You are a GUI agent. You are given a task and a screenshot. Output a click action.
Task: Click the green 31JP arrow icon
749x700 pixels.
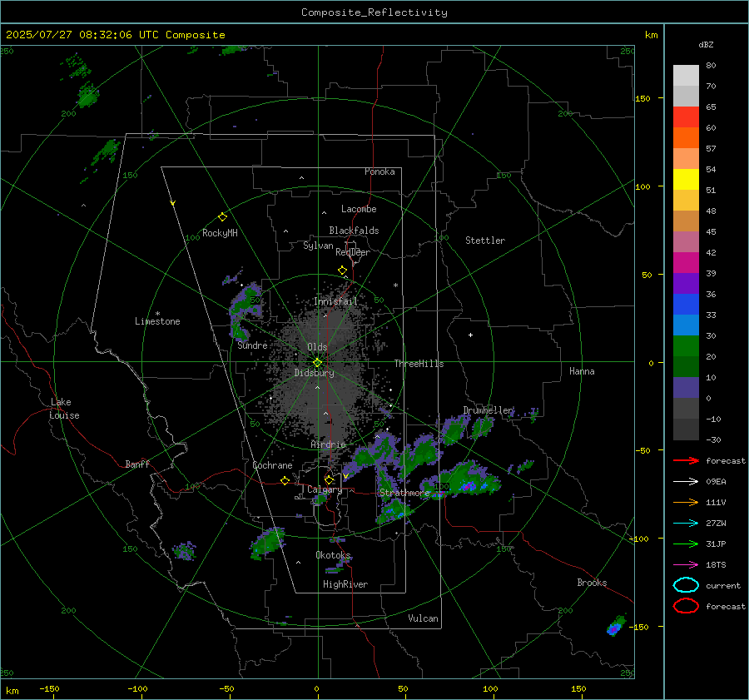686,544
